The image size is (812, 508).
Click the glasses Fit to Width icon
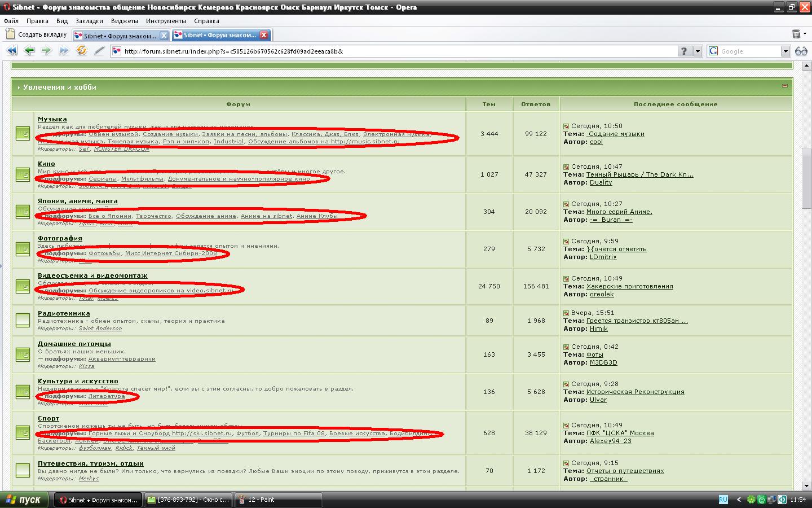point(801,51)
